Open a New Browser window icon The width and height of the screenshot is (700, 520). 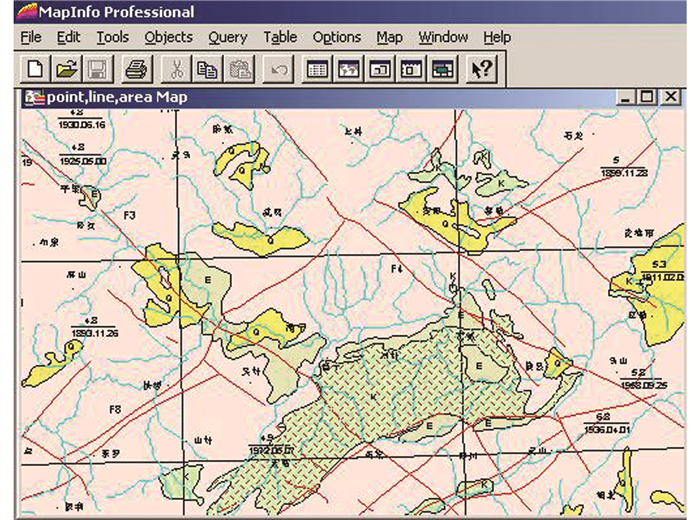tap(318, 69)
